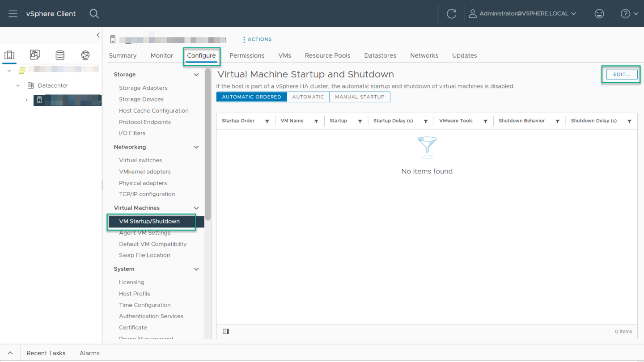This screenshot has height=362, width=644.
Task: Select the Manual Startup view toggle
Action: coord(360,97)
